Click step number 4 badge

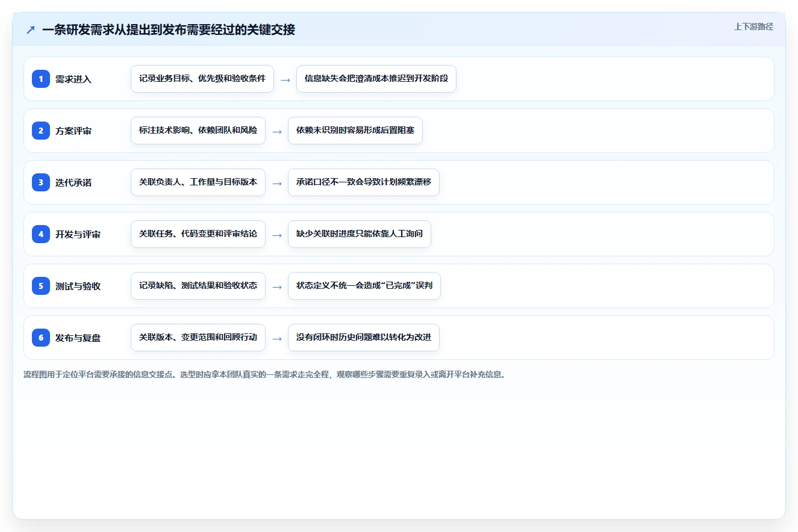click(41, 234)
